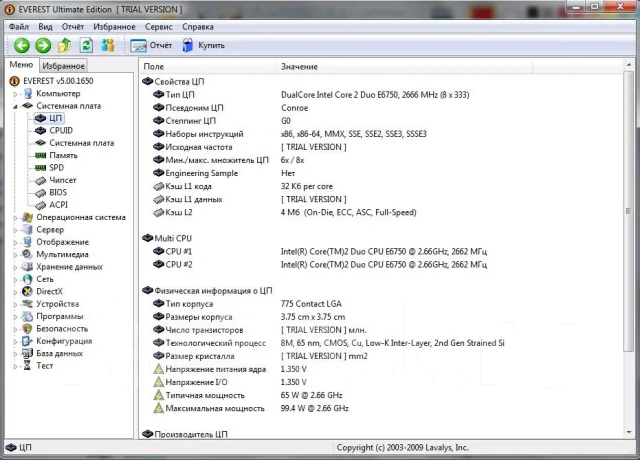640x460 pixels.
Task: Collapse the Системная плата top-level node
Action: pyautogui.click(x=15, y=106)
